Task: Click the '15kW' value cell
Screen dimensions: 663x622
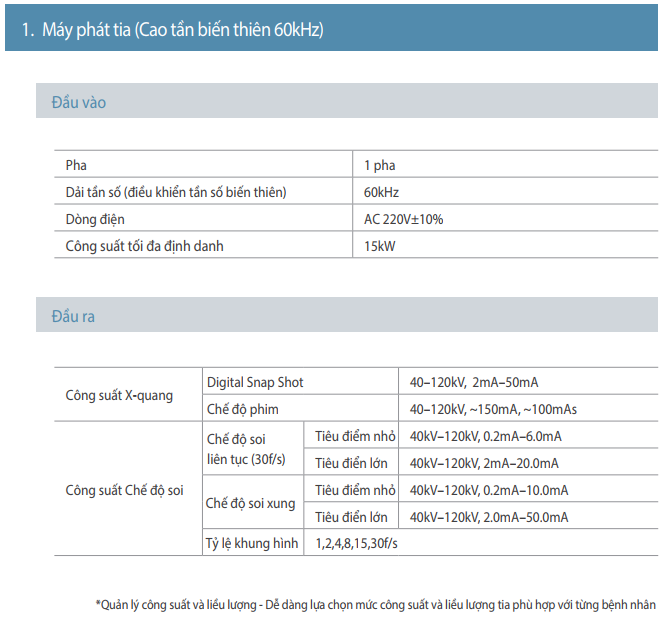Action: point(379,246)
